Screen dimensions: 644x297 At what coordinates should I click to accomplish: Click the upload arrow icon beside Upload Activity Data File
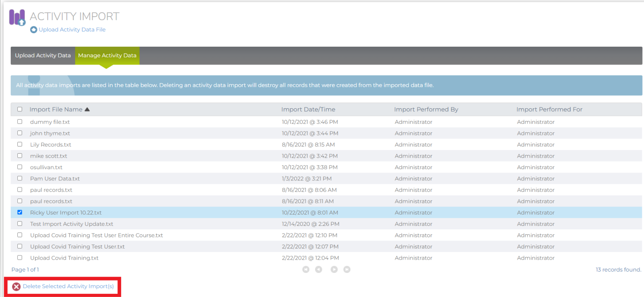[33, 30]
